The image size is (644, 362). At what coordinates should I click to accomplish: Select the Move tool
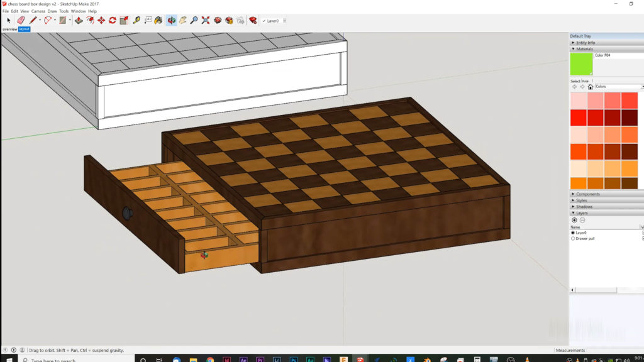(x=101, y=21)
